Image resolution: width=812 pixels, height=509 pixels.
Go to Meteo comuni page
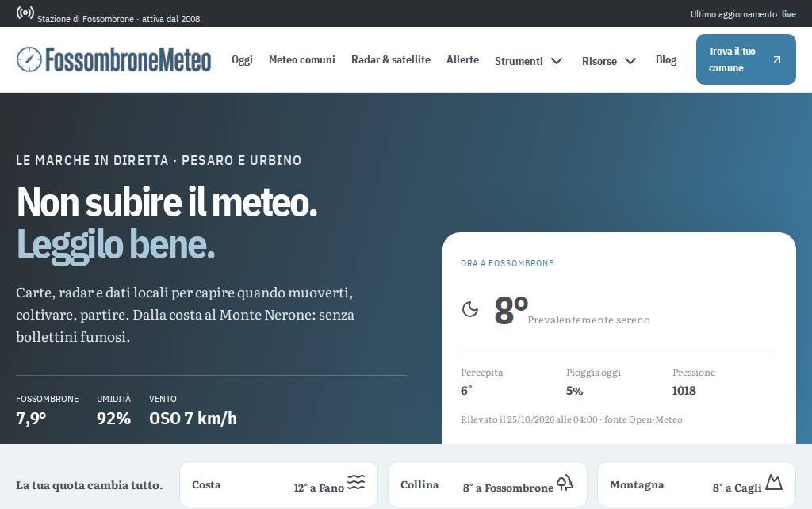point(302,59)
